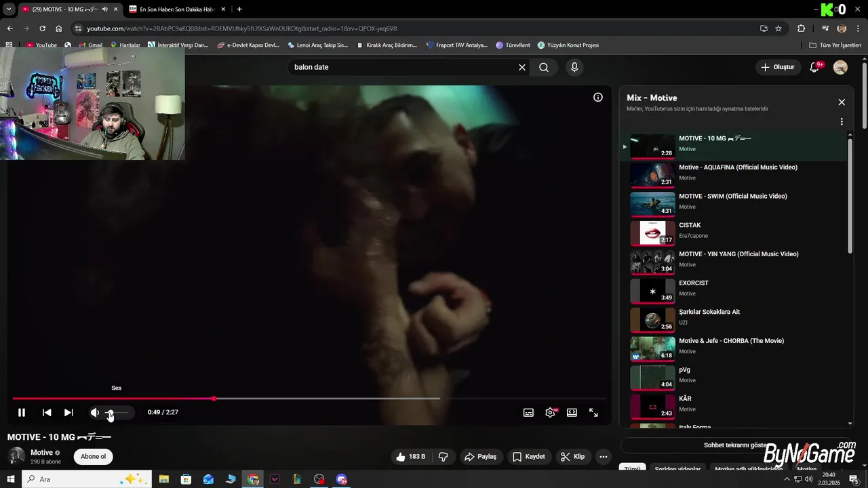Dislike the video
The height and width of the screenshot is (488, 868).
click(x=443, y=457)
